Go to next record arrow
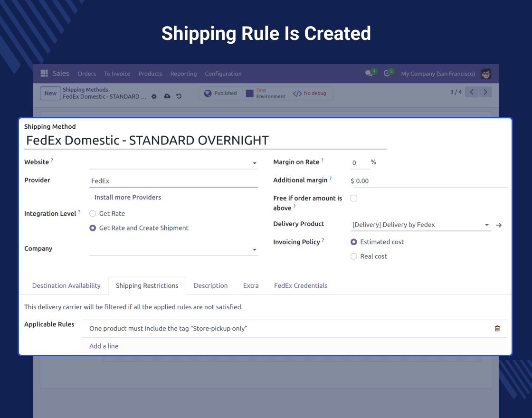Screen dimensions: 532x418 pos(485,92)
